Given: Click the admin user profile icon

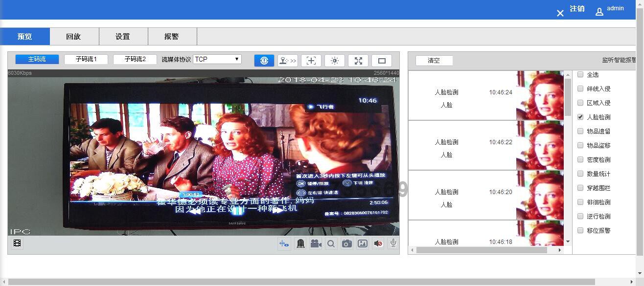Looking at the screenshot, I should click(x=599, y=12).
